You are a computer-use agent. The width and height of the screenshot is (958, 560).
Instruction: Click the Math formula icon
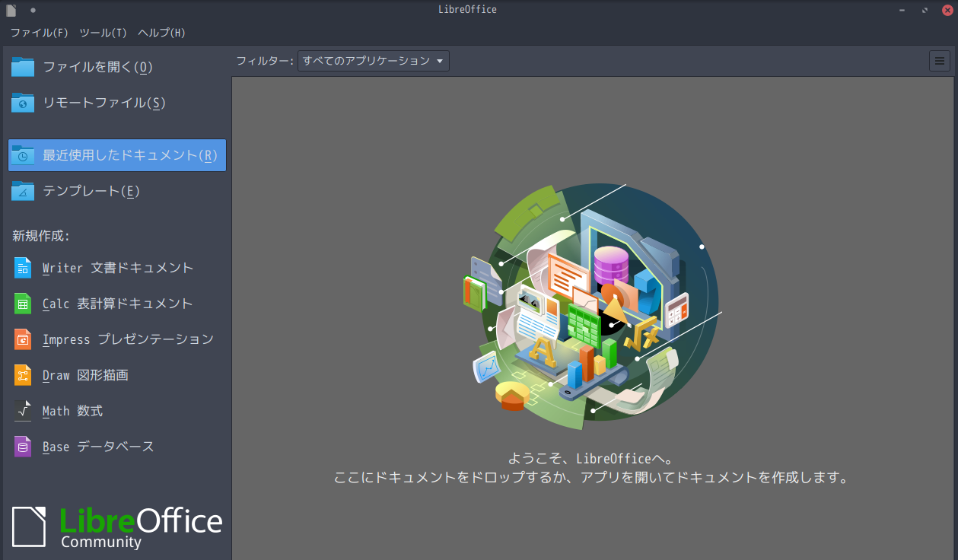pos(23,411)
